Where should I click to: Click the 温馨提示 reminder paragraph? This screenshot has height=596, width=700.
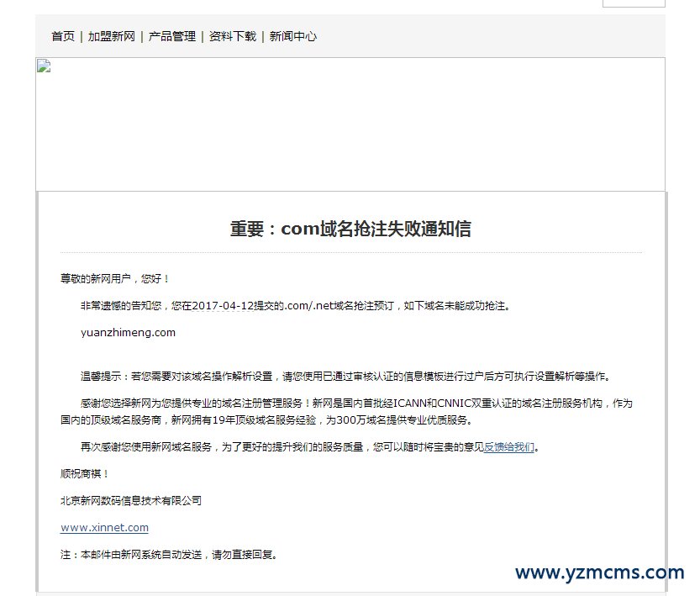tap(346, 377)
